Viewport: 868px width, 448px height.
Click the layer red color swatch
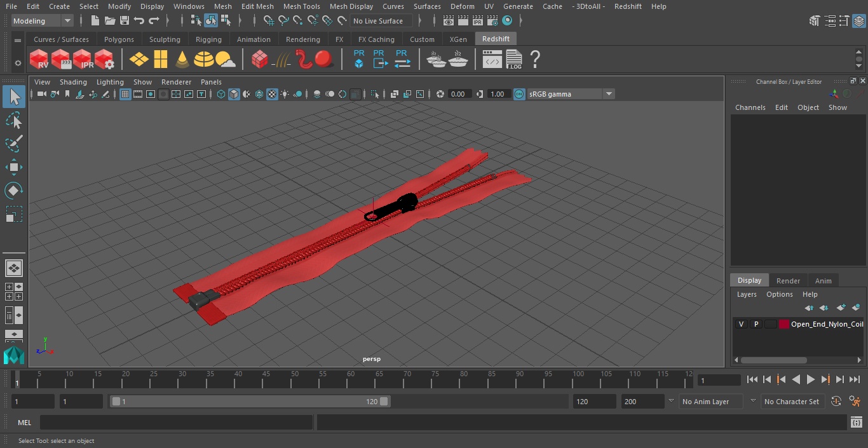784,324
